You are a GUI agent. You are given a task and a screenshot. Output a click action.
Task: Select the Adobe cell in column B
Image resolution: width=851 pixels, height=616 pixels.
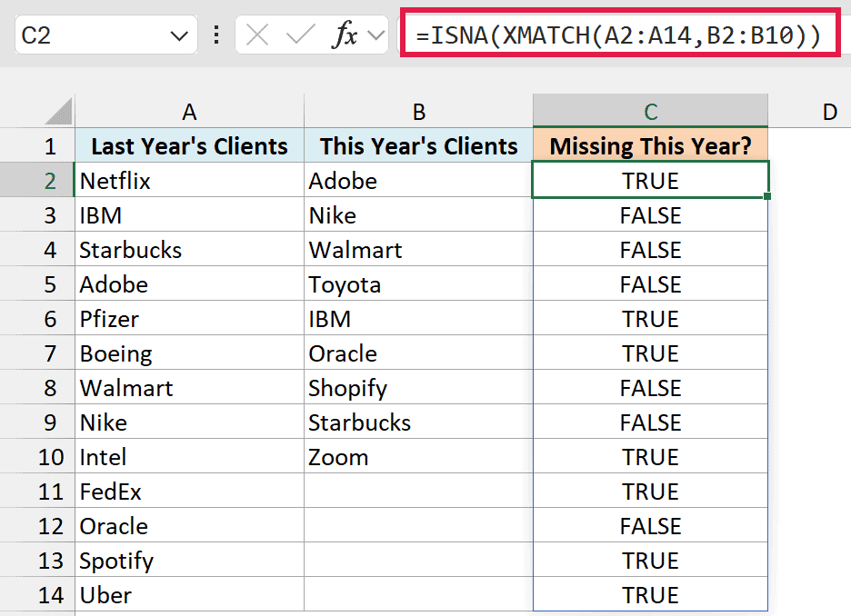click(x=418, y=180)
